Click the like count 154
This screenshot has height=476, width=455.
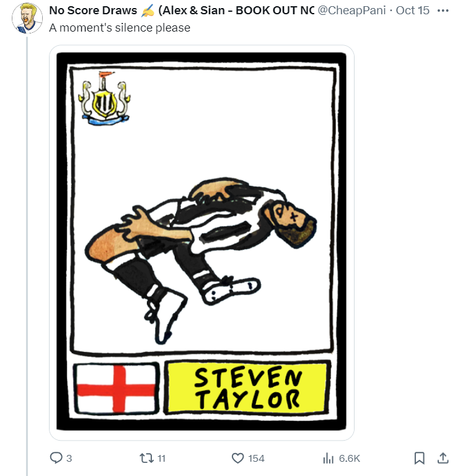click(256, 459)
